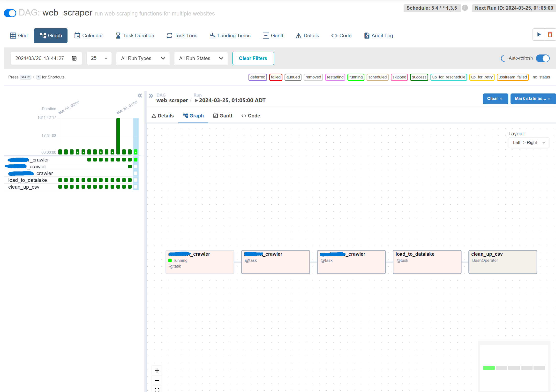Click the red Delete DAG trash icon
The height and width of the screenshot is (392, 556).
550,35
